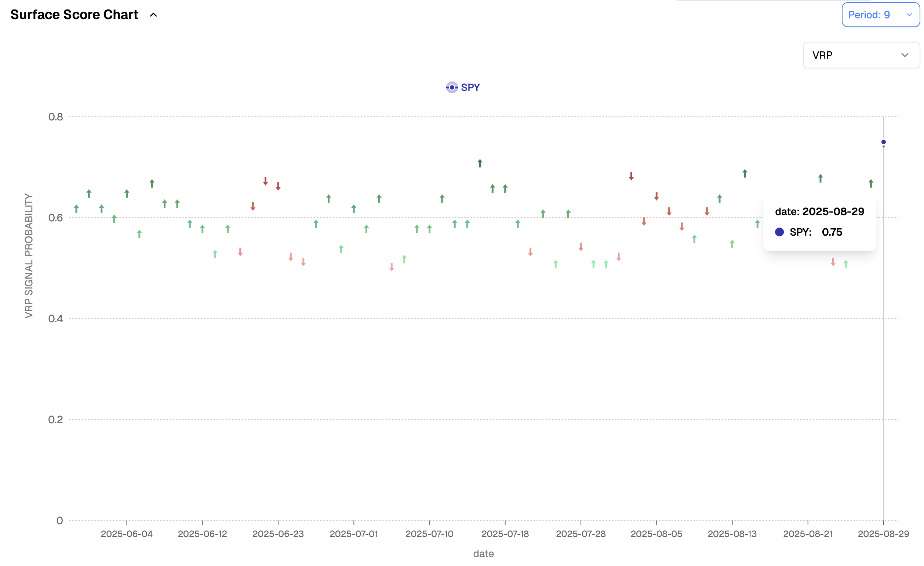Click the green up arrow just left of blue point
Viewport: 924px width, 566px height.
click(x=871, y=184)
